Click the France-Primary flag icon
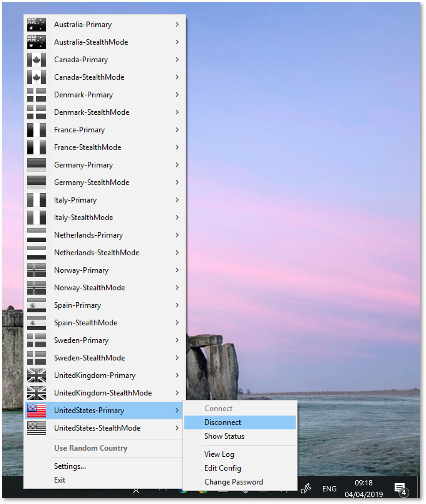 pyautogui.click(x=36, y=130)
